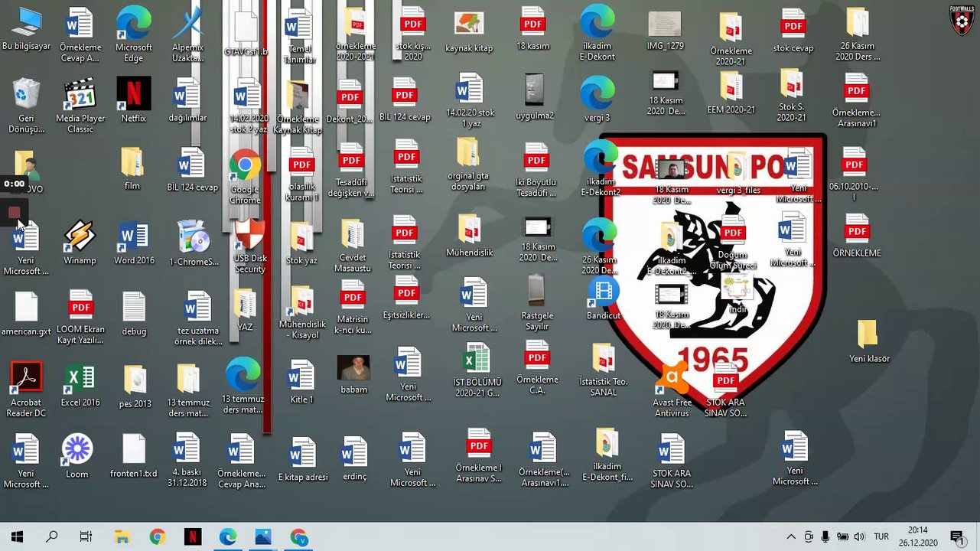980x551 pixels.
Task: Open the Bandicut shortcut
Action: [604, 298]
